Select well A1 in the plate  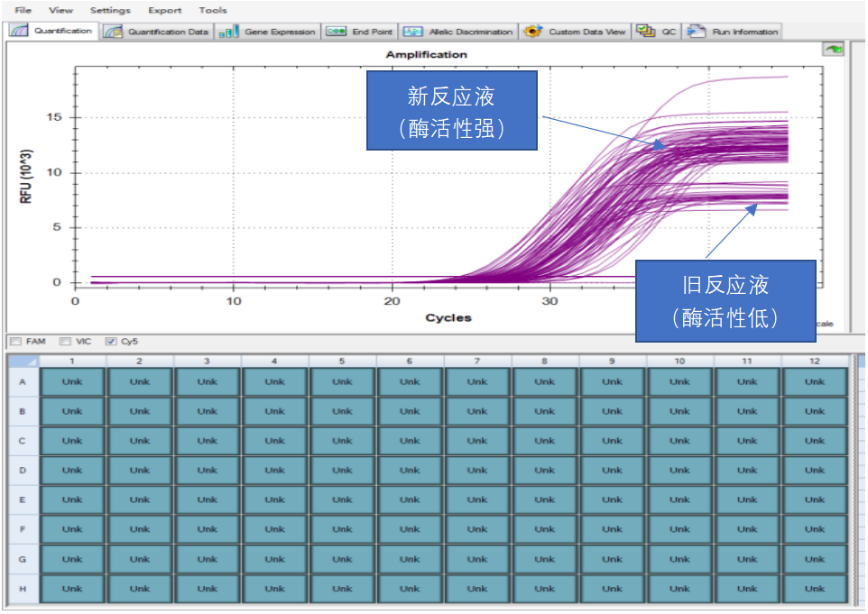click(72, 381)
